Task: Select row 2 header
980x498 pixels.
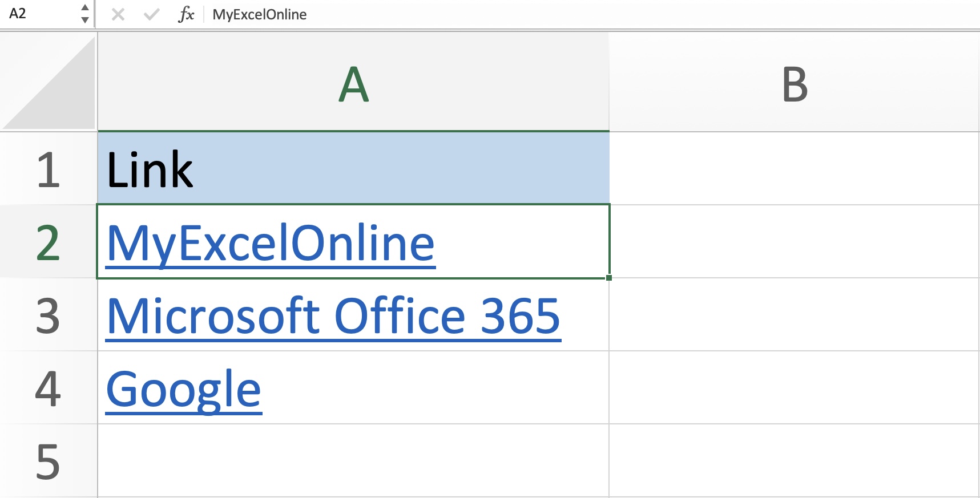Action: 49,242
